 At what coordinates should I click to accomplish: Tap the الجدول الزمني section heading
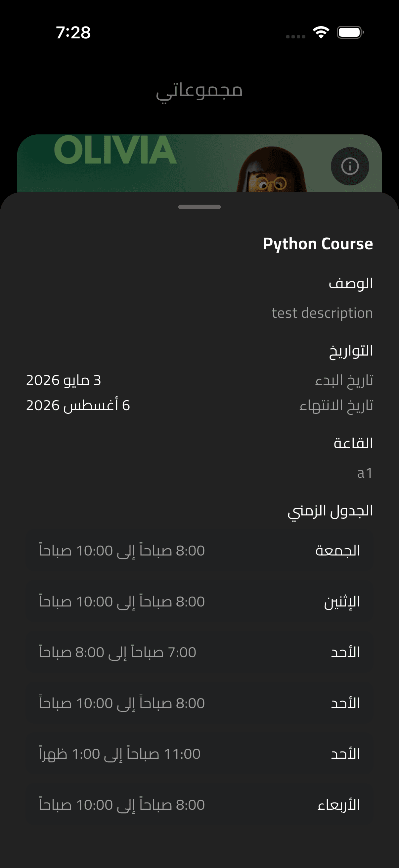pyautogui.click(x=330, y=511)
